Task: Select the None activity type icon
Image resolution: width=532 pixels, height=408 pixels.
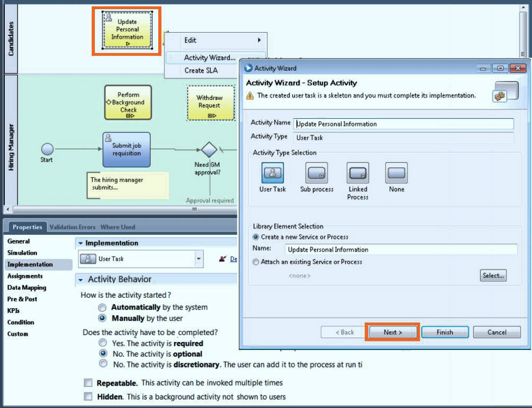Action: (x=396, y=173)
